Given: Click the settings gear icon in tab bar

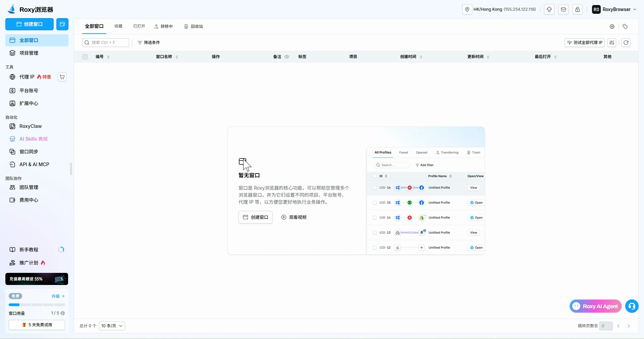Looking at the screenshot, I should pos(612,27).
